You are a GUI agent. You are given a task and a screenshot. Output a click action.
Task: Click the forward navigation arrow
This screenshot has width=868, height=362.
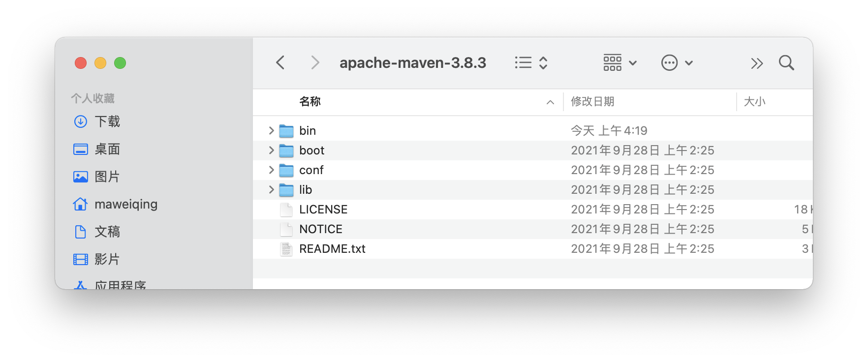(315, 63)
